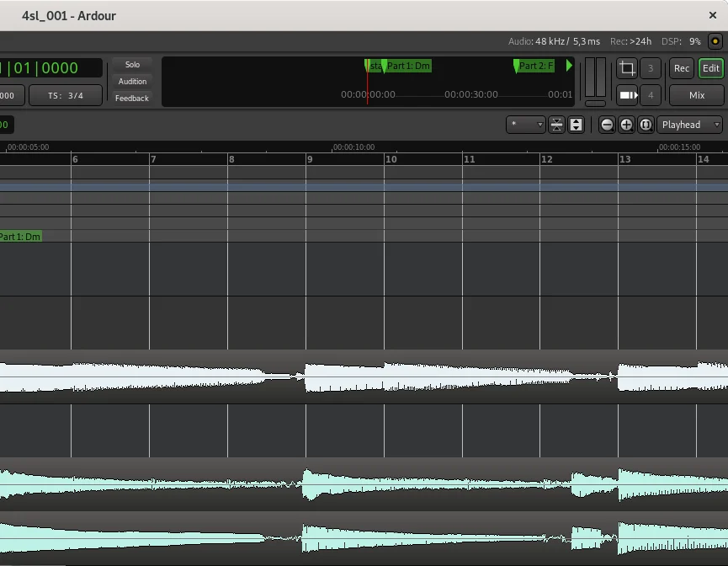Click 00:00:10:00 on the timecode ruler

pyautogui.click(x=353, y=147)
